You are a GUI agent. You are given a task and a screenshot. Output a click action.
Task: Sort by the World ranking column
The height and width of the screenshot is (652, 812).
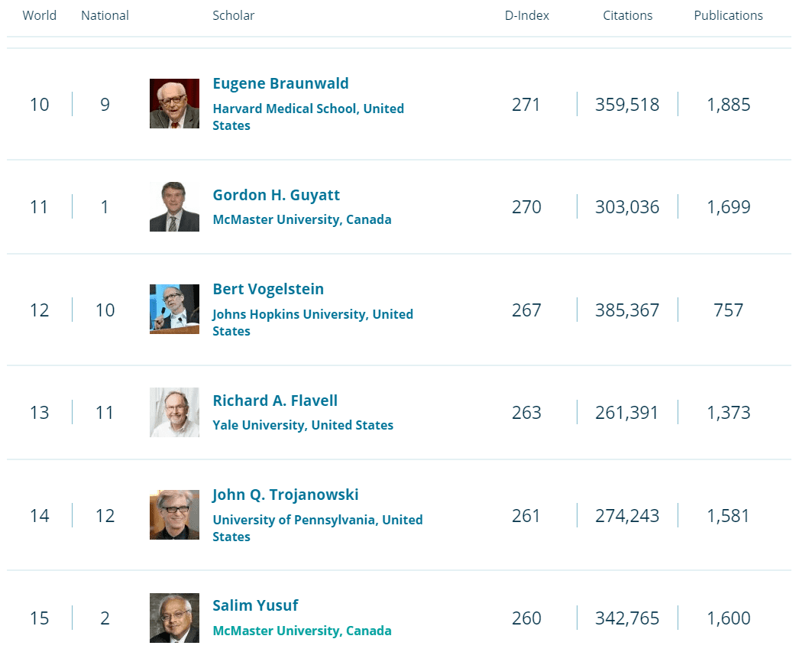[39, 15]
